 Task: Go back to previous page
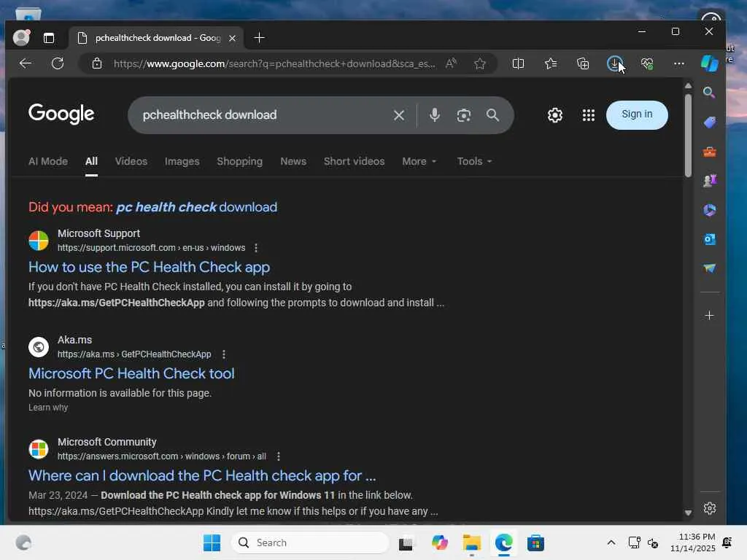(x=26, y=63)
